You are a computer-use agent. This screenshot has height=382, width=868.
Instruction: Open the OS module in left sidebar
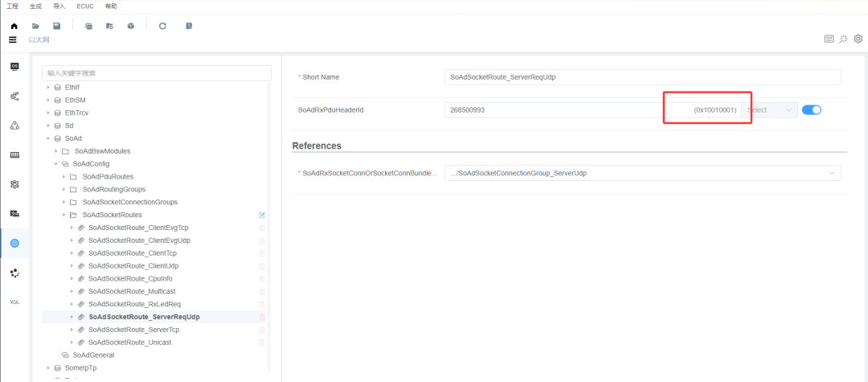[15, 67]
